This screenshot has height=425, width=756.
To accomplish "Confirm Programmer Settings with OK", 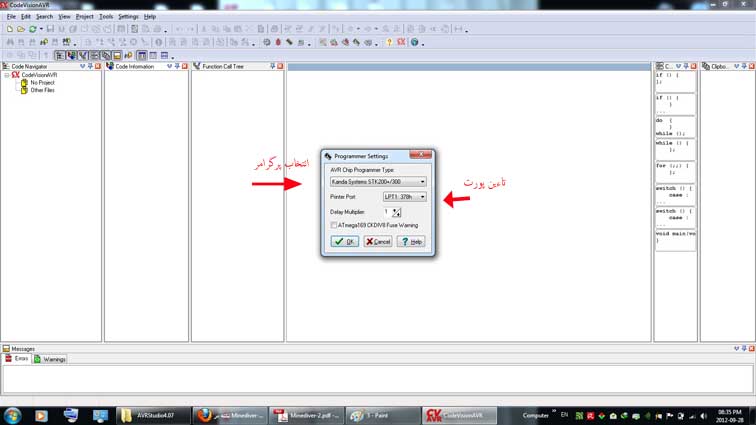I will 345,241.
